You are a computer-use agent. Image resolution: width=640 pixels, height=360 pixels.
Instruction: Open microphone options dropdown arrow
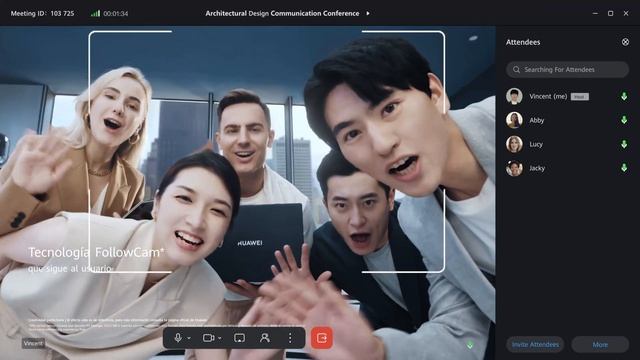pyautogui.click(x=189, y=338)
